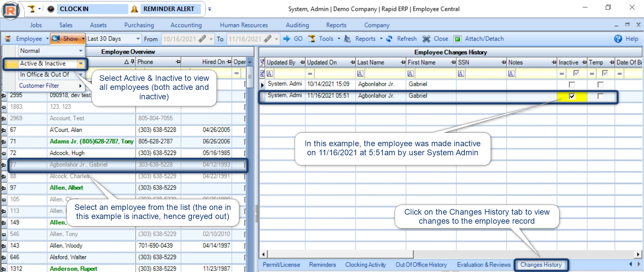Open the From date dropdown arrow
This screenshot has height=272, width=644.
tap(211, 39)
